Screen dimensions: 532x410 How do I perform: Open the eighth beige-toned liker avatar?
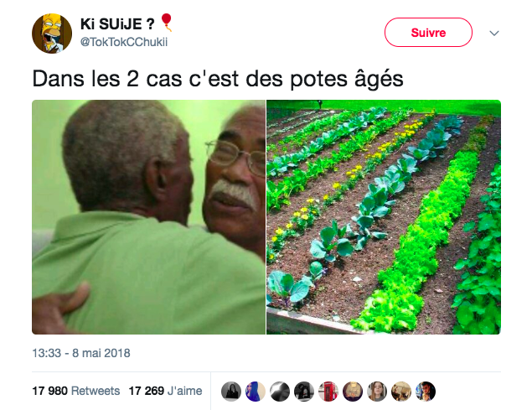tap(401, 392)
